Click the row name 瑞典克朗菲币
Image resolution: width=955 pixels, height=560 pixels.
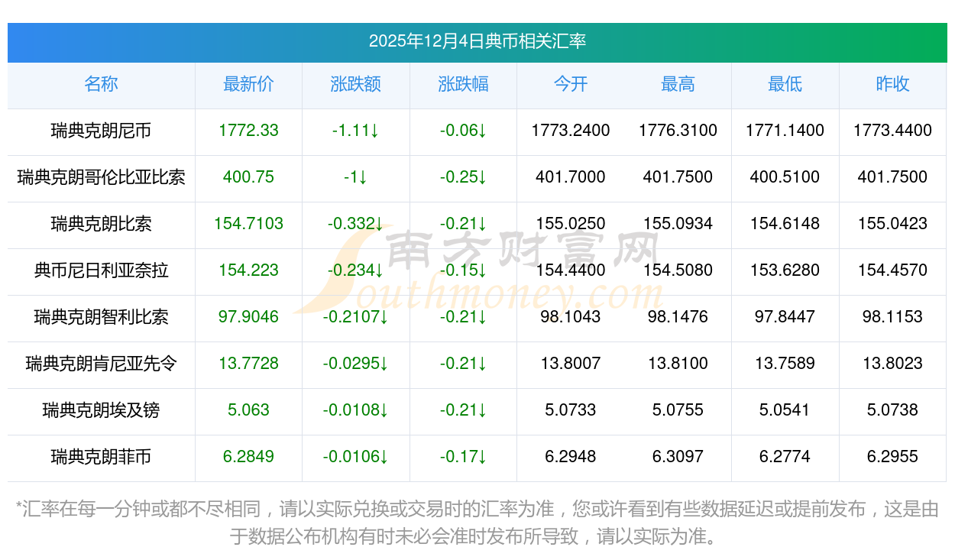(102, 457)
